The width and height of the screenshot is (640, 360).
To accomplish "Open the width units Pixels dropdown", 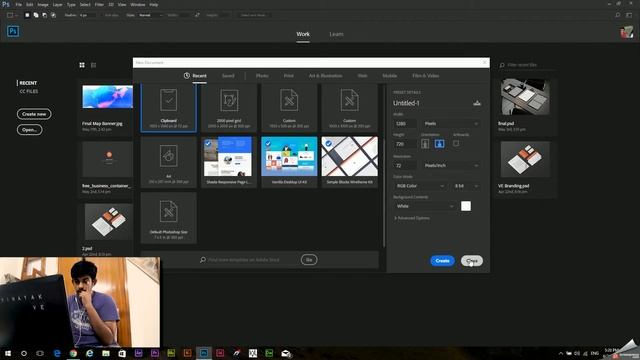I will pos(451,123).
